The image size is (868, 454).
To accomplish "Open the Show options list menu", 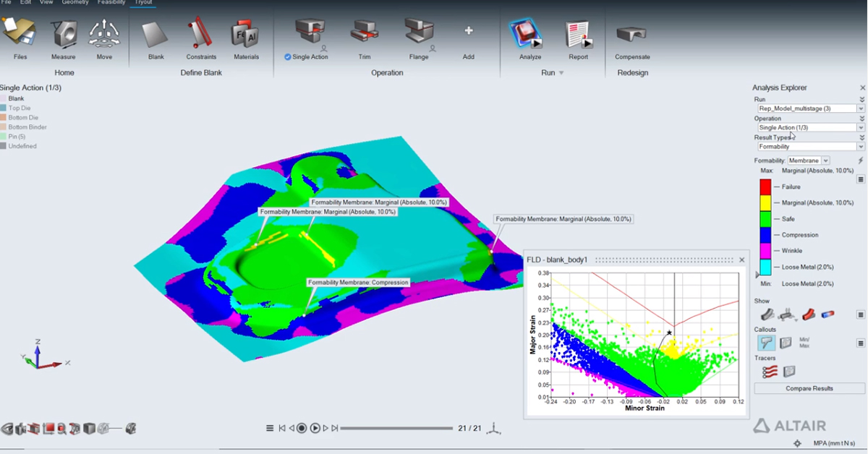I will pos(861,314).
